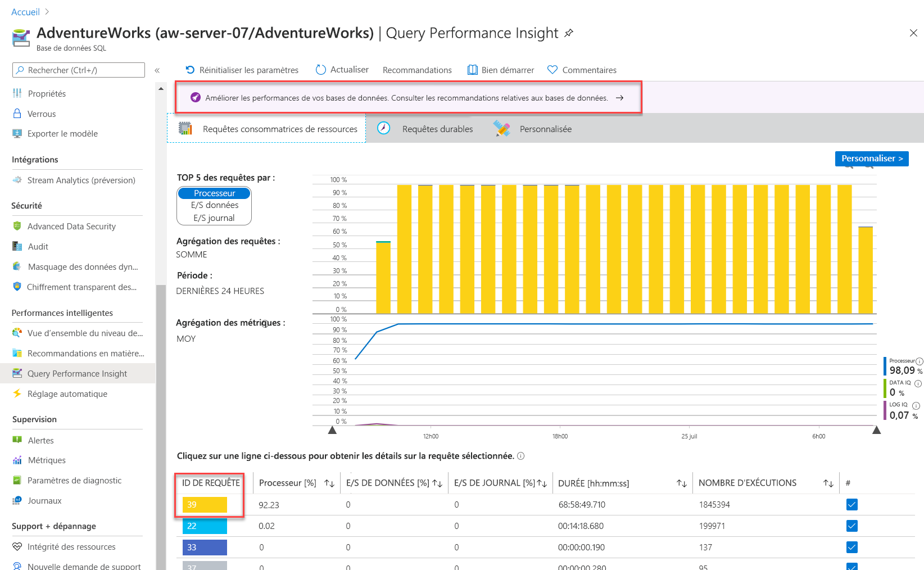This screenshot has height=570, width=924.
Task: Click the Réglage automatique lightning icon
Action: [17, 393]
